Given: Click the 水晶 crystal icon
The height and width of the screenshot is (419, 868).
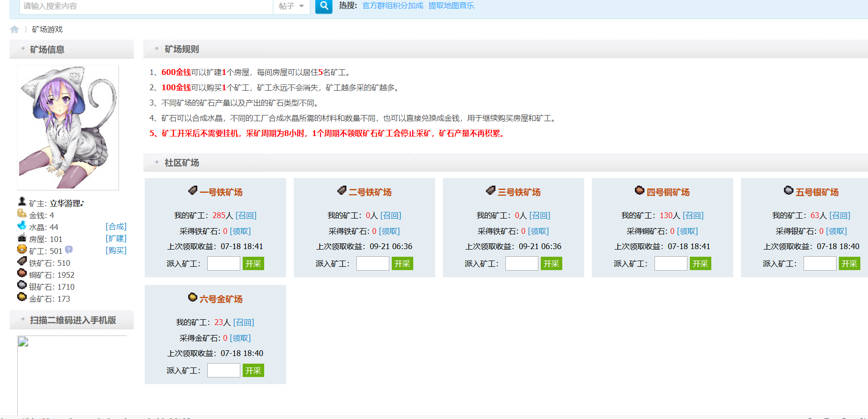Looking at the screenshot, I should pos(22,225).
